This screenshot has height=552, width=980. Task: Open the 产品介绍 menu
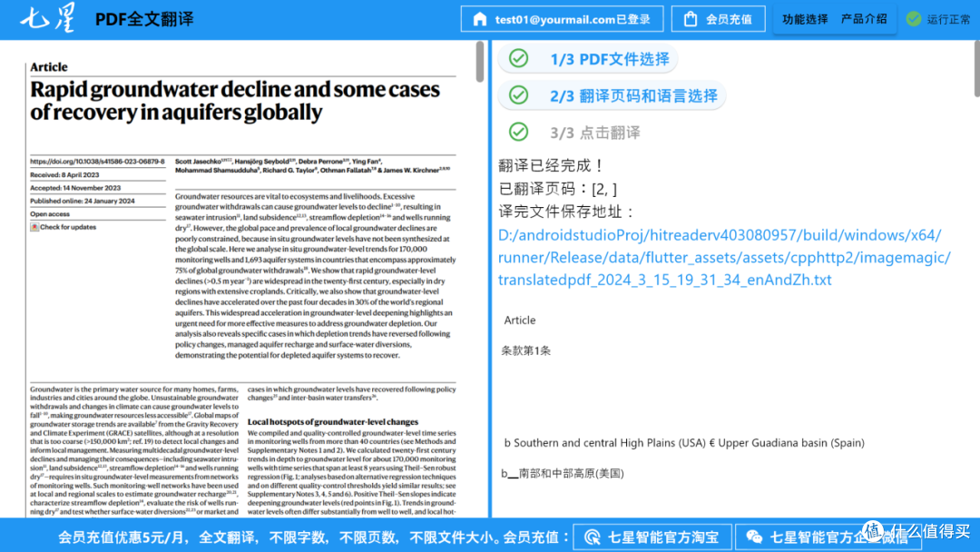pyautogui.click(x=864, y=19)
